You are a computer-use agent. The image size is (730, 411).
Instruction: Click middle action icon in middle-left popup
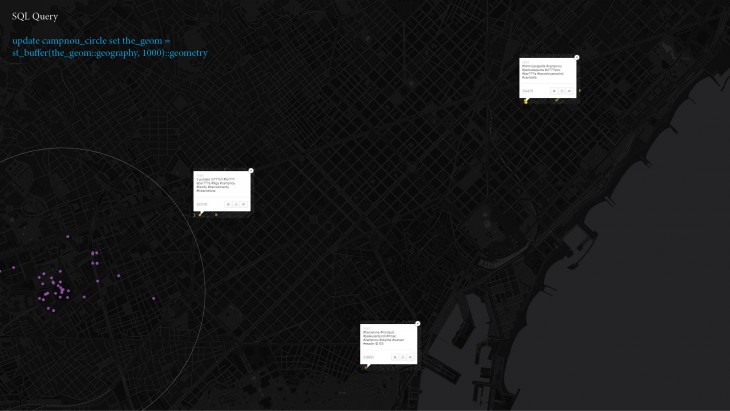tap(236, 204)
